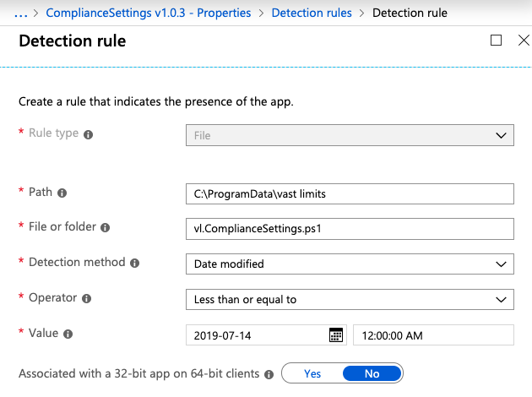Screen dimensions: 532x397
Task: Select Yes for 32-bit app association
Action: (312, 373)
